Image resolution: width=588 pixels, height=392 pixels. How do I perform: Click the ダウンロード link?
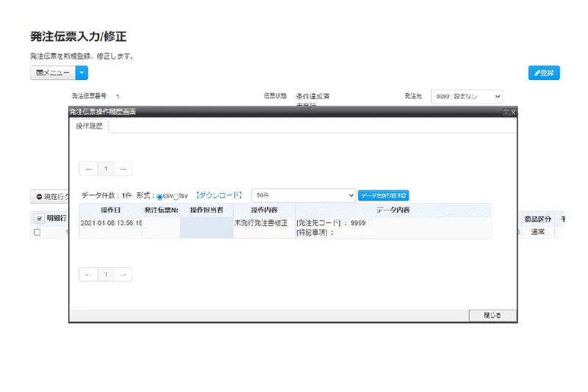(219, 195)
